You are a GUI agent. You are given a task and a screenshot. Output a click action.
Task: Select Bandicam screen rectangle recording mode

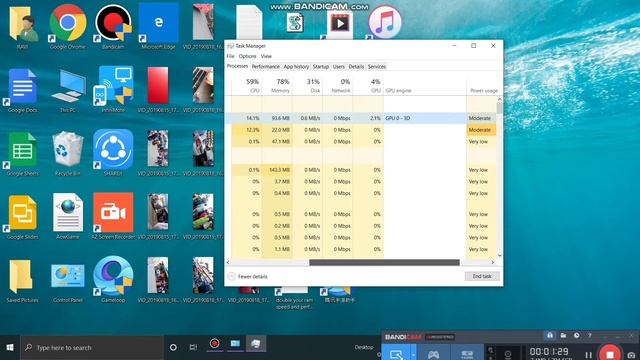396,353
